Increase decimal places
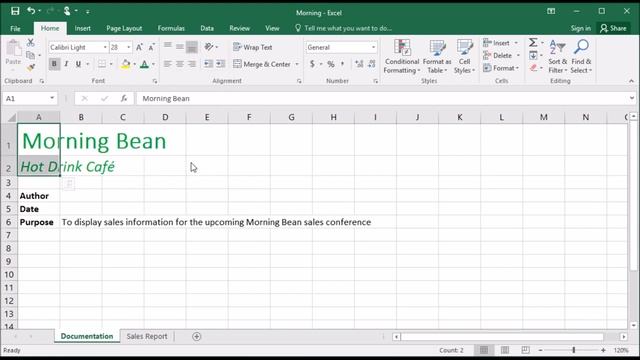 tap(359, 64)
